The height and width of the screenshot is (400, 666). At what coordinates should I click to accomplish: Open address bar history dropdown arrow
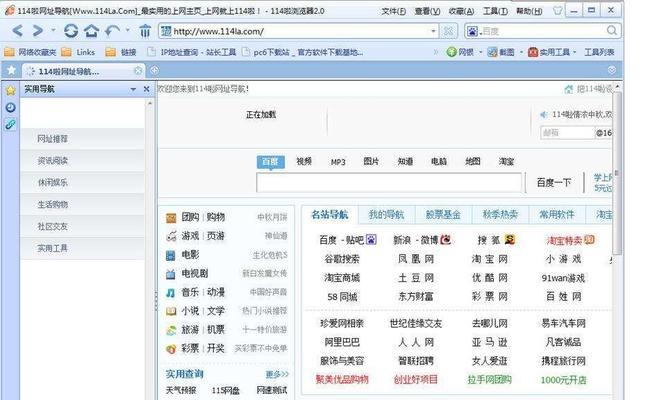433,31
